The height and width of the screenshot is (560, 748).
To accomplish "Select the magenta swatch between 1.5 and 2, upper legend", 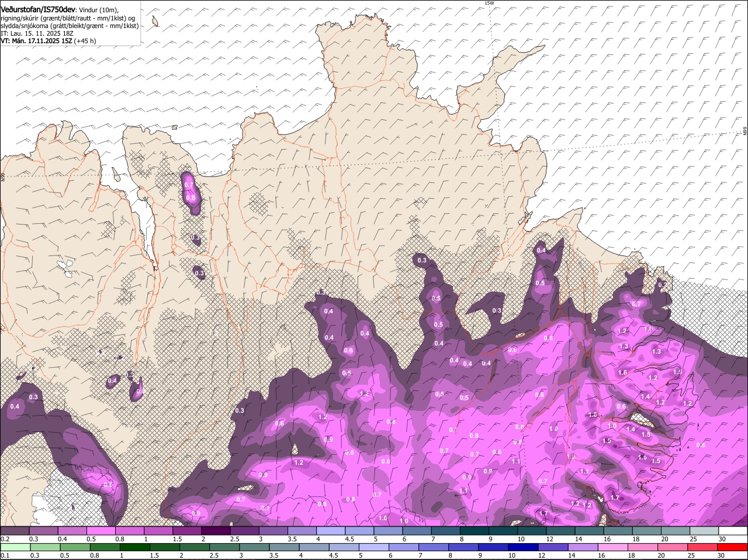I will coord(188,531).
